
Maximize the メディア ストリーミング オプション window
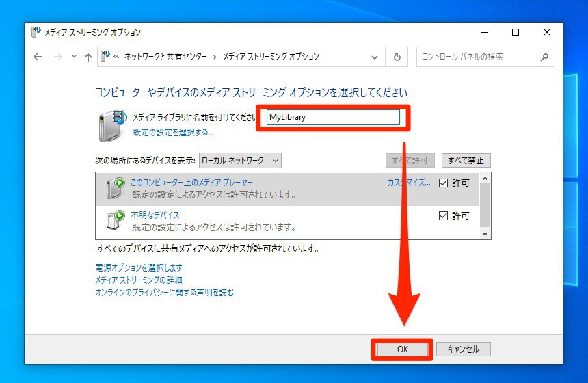click(516, 32)
